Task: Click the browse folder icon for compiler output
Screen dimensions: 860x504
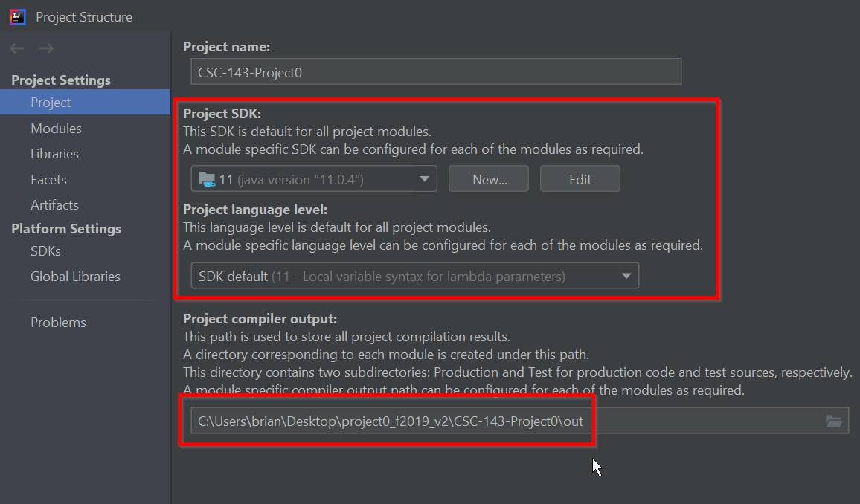Action: pos(834,421)
